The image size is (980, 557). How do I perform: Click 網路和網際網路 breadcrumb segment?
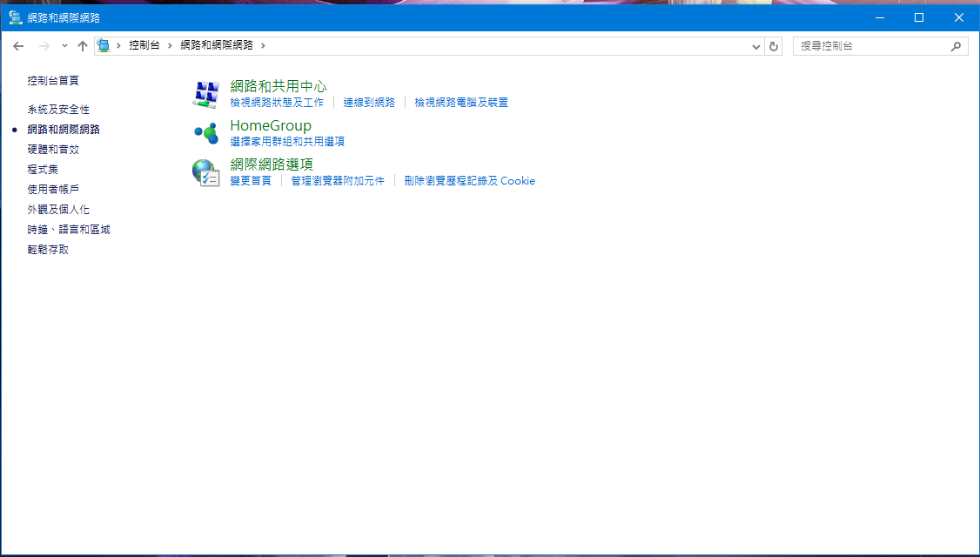point(217,45)
